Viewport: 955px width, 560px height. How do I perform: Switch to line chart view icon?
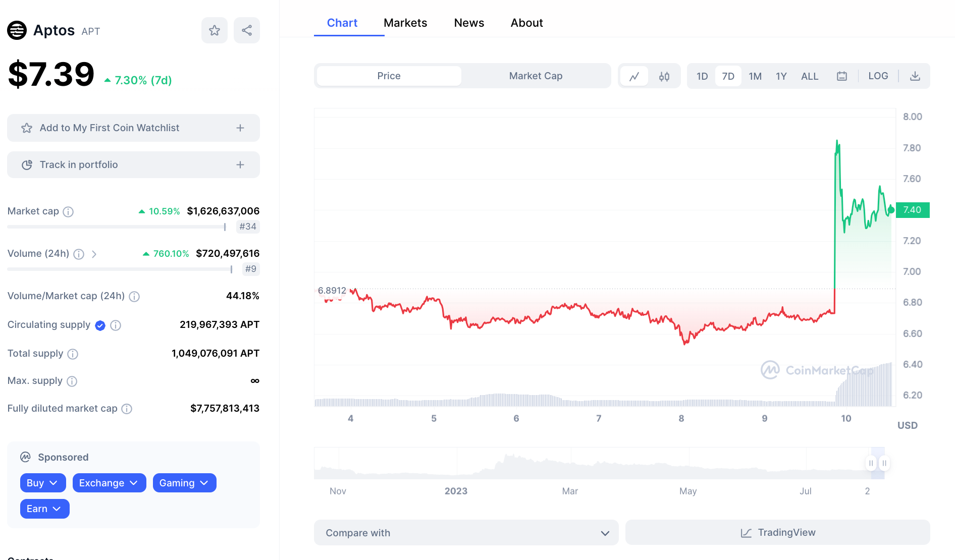(x=634, y=76)
